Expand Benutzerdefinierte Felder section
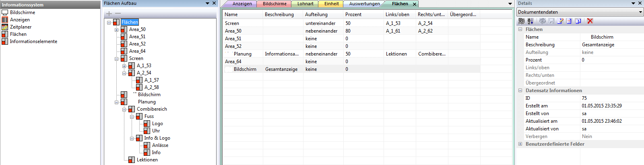The image size is (644, 165). tap(520, 144)
